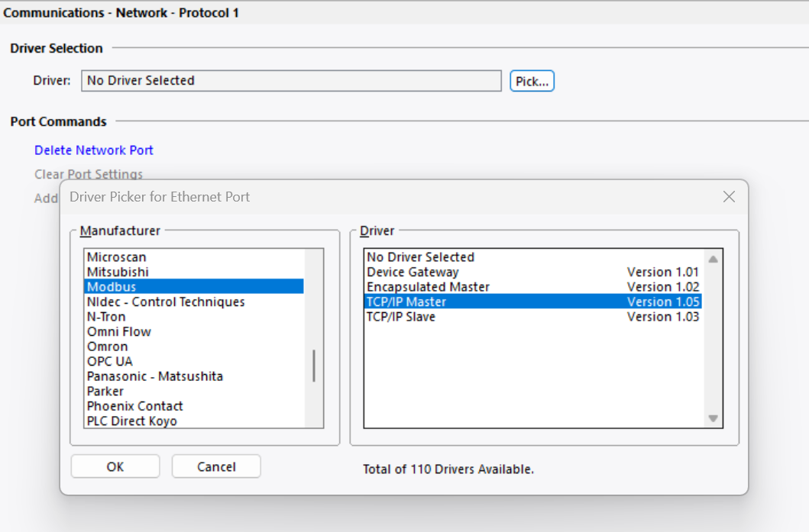Viewport: 809px width, 532px height.
Task: Click the Driver name text field
Action: (291, 81)
